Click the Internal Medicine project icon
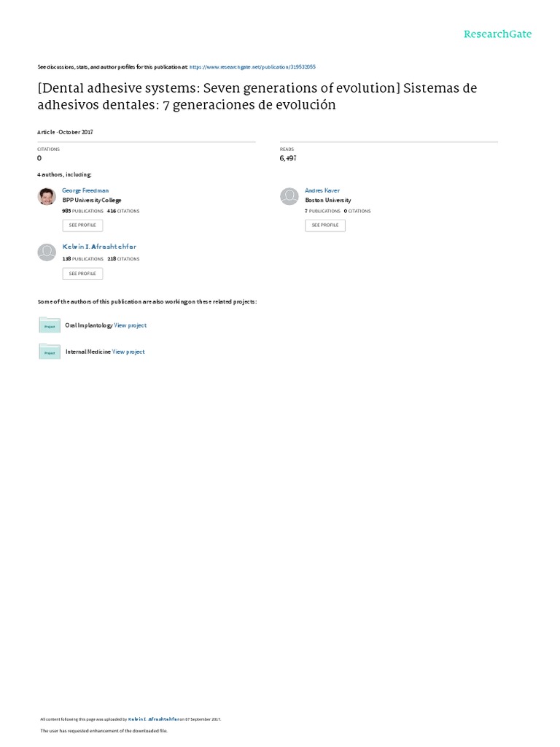Viewport: 560px width, 747px height. [x=50, y=352]
